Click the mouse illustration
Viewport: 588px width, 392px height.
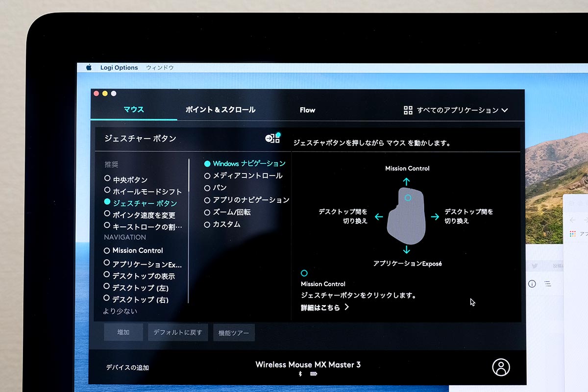(x=407, y=216)
